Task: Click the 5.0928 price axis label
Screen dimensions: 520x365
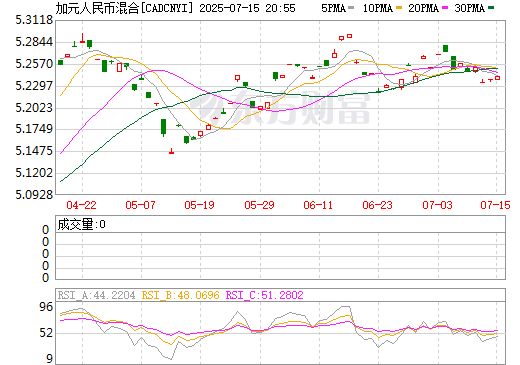Action: tap(34, 194)
